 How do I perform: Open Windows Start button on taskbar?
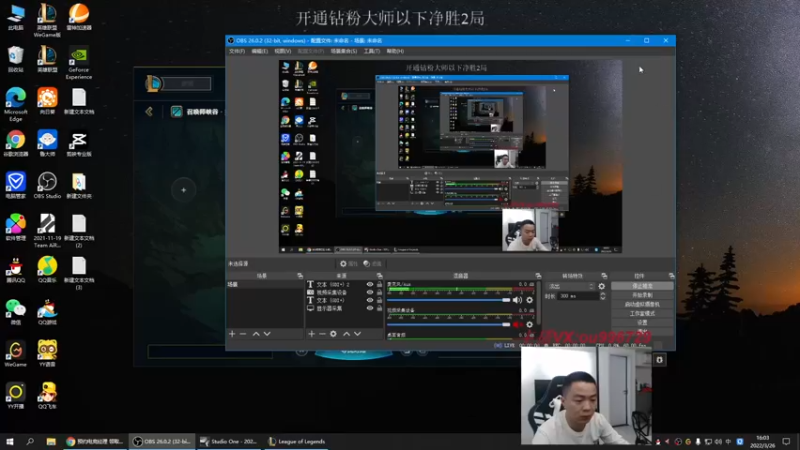point(10,442)
